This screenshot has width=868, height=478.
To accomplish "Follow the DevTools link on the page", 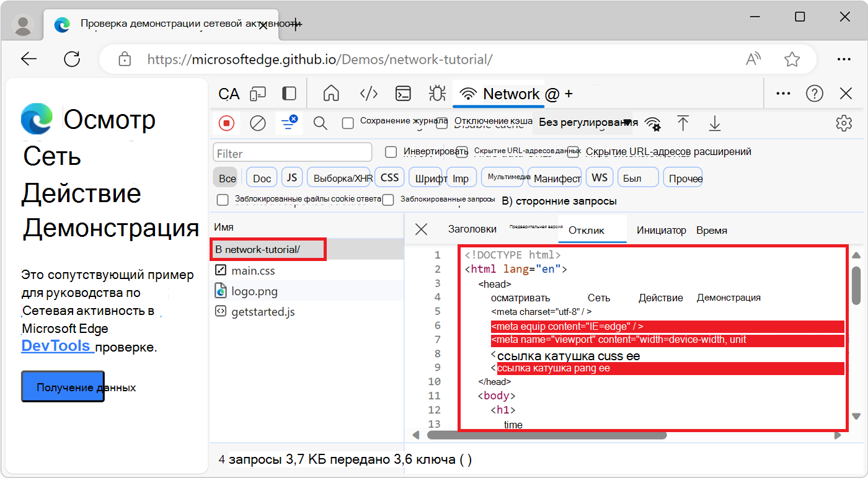I will [x=56, y=346].
